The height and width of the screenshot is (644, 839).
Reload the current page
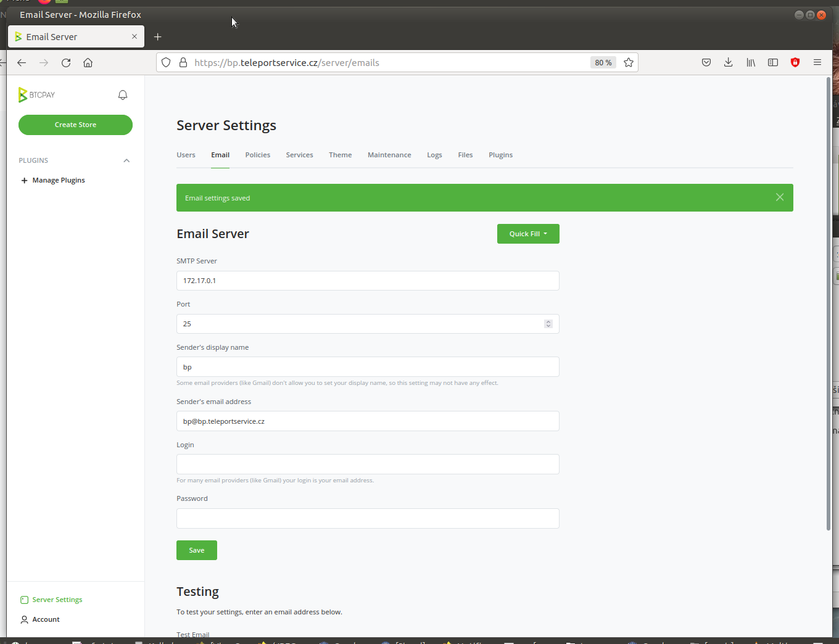point(66,62)
